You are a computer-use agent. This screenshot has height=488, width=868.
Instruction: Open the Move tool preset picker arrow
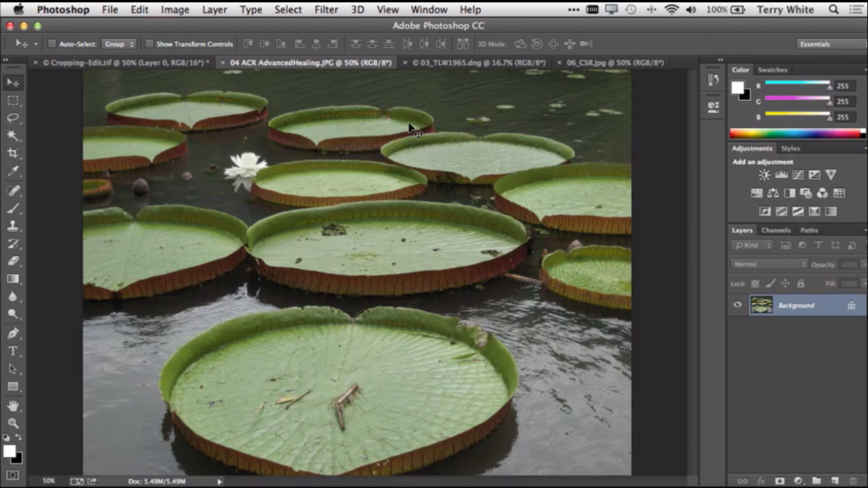pyautogui.click(x=36, y=44)
